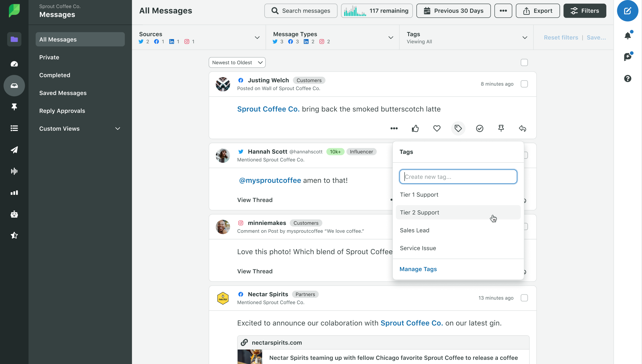642x364 pixels.
Task: Open the nectarspirits.com link
Action: [x=277, y=342]
